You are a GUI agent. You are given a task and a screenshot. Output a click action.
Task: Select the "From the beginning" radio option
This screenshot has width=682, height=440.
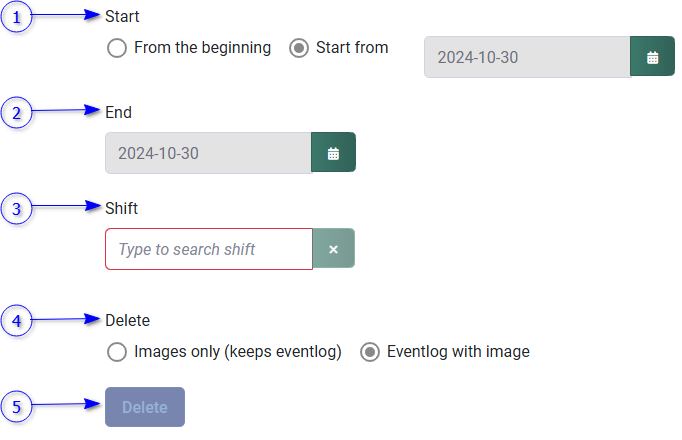click(x=117, y=48)
